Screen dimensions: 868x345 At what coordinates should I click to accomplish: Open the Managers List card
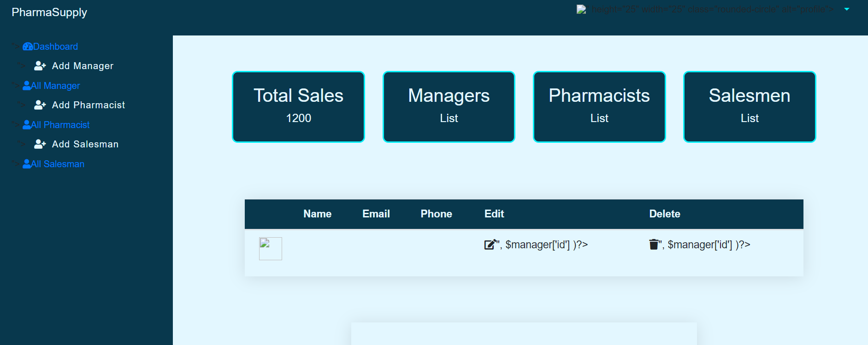449,107
